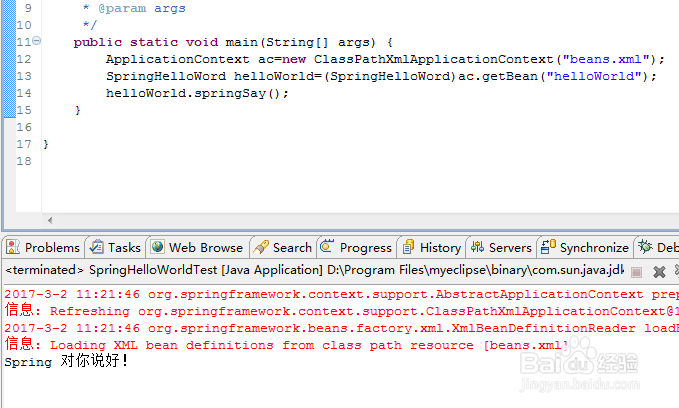
Task: Click the editor horizontal scroll left arrow
Action: coord(50,220)
